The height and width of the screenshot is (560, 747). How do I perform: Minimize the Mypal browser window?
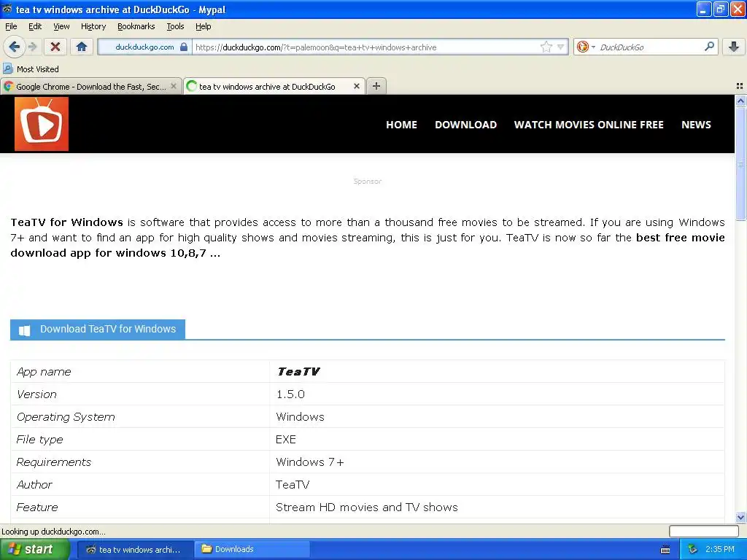coord(704,9)
